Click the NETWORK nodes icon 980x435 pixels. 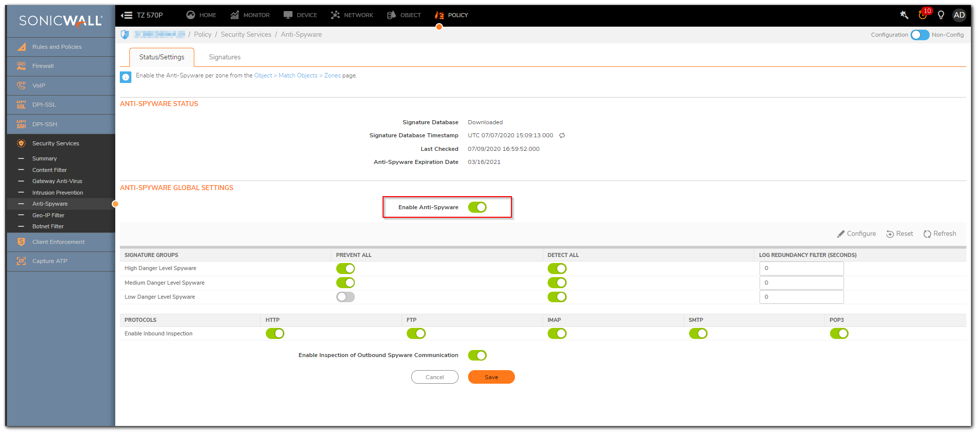click(335, 15)
